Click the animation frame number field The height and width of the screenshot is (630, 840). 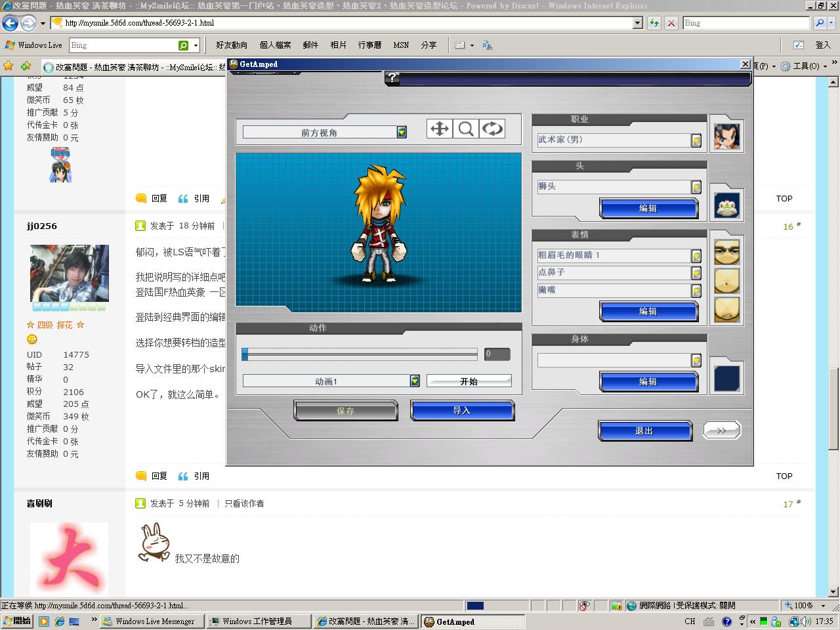click(x=497, y=354)
